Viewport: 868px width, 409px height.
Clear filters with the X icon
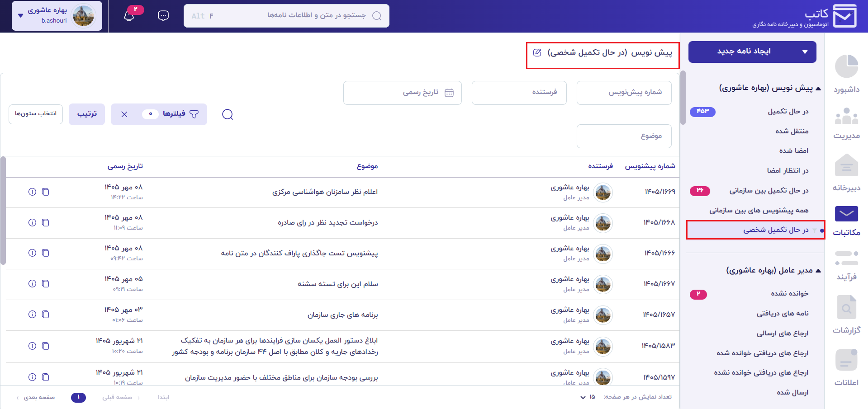[x=124, y=114]
